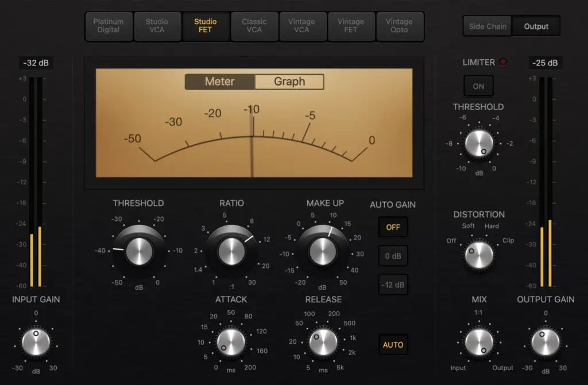Set Auto Gain to -12 dB
Image resolution: width=588 pixels, height=385 pixels.
393,285
